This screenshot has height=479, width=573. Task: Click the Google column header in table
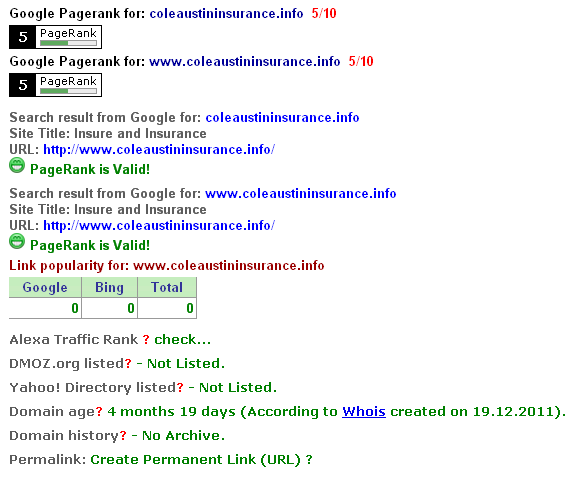[45, 287]
